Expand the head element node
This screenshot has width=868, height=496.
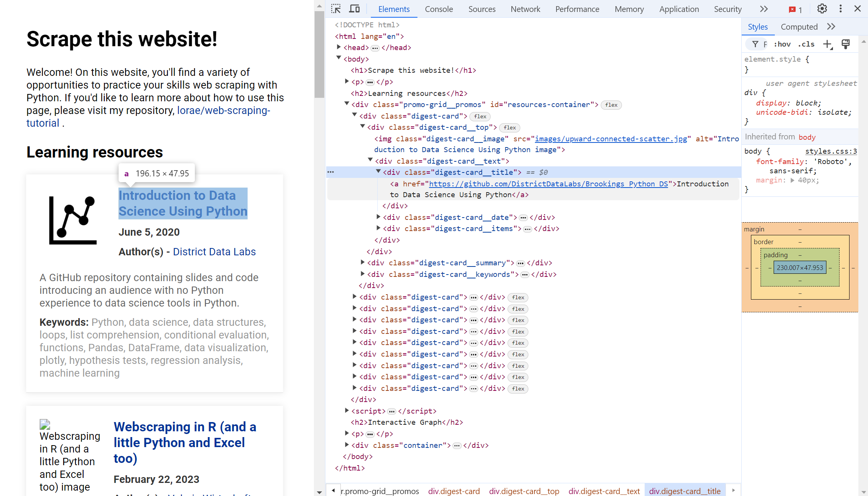[338, 47]
